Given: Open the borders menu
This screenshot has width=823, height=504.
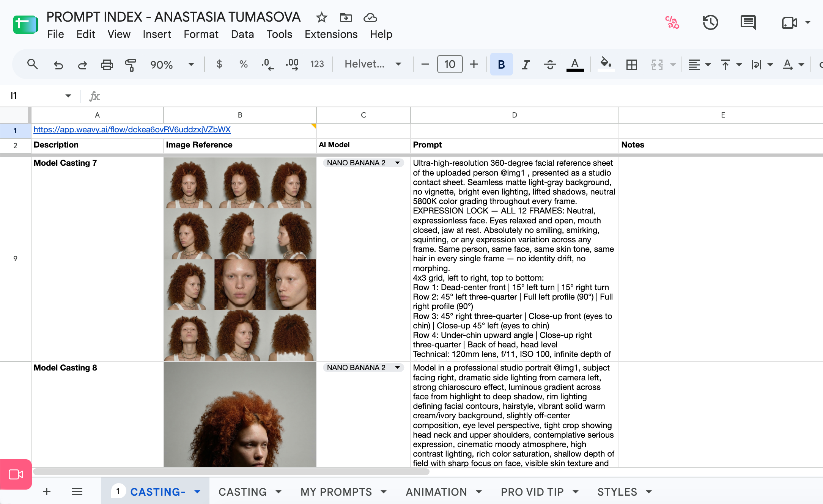Looking at the screenshot, I should click(631, 65).
